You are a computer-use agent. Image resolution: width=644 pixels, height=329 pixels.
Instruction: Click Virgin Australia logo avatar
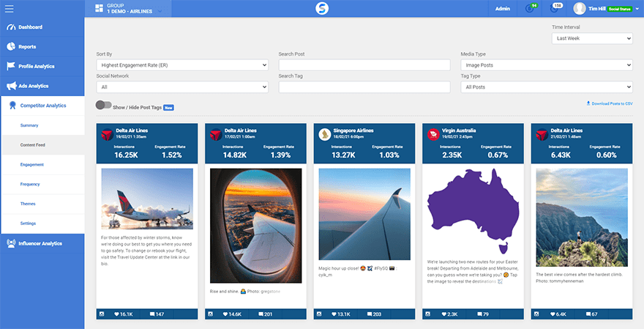(433, 135)
